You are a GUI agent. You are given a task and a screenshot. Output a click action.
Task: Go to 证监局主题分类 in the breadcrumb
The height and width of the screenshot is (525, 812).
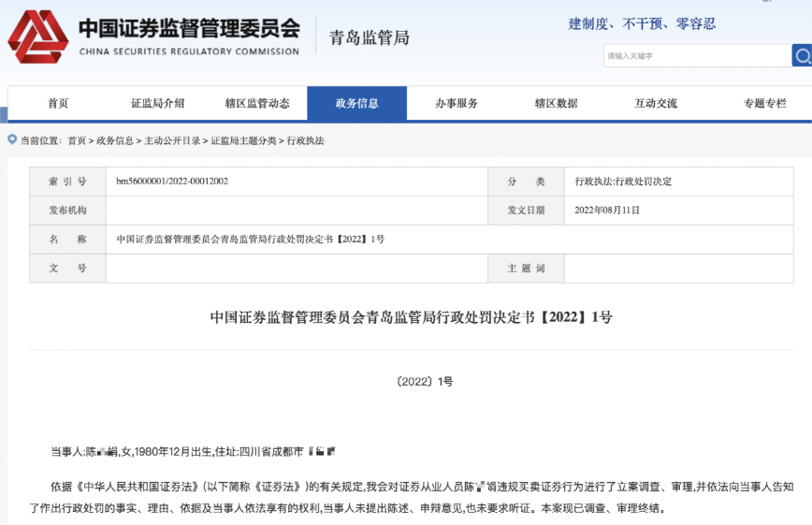[243, 140]
